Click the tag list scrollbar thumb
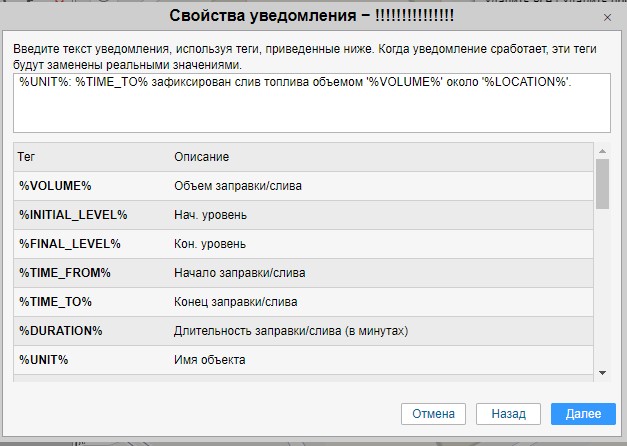This screenshot has width=627, height=446. pos(602,182)
